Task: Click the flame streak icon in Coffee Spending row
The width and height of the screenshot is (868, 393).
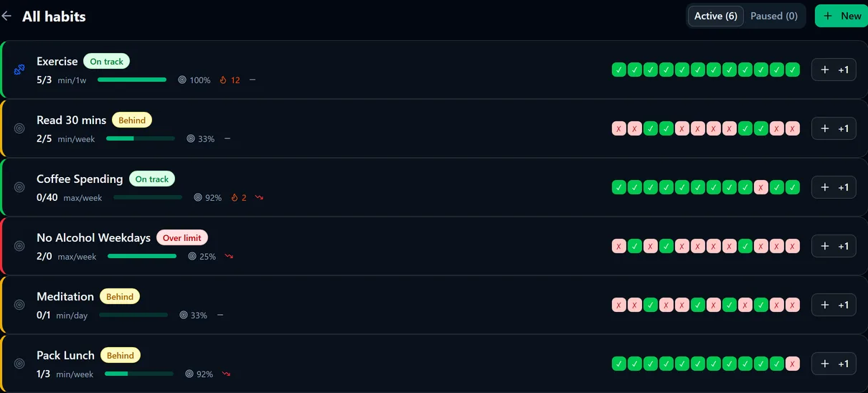Action: (235, 198)
